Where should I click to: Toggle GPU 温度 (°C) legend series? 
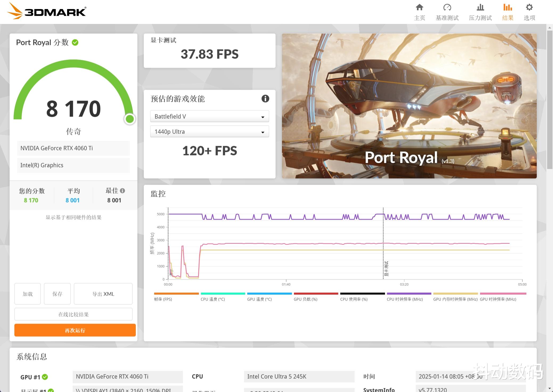(x=259, y=299)
